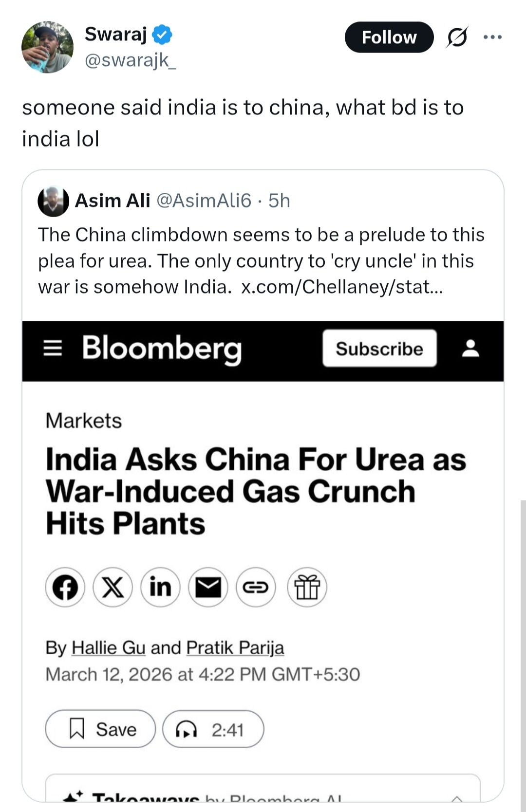Collapse the Takeaways section chevron

(x=457, y=798)
